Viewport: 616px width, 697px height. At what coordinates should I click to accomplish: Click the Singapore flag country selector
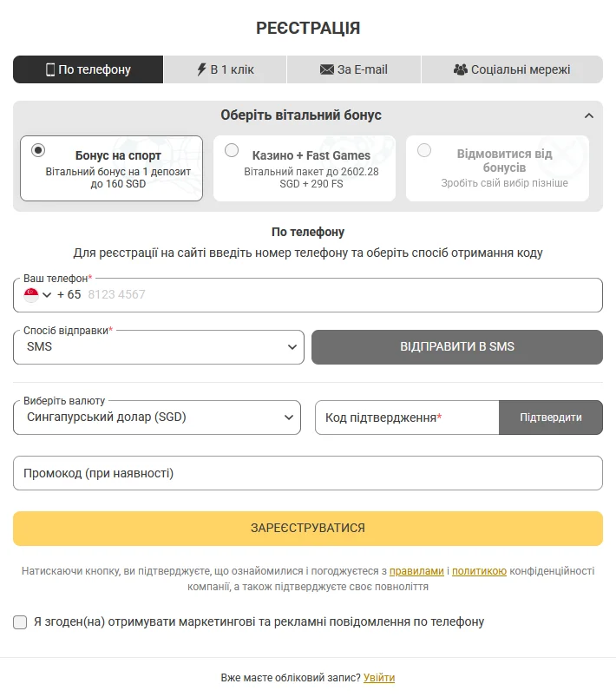pos(31,295)
